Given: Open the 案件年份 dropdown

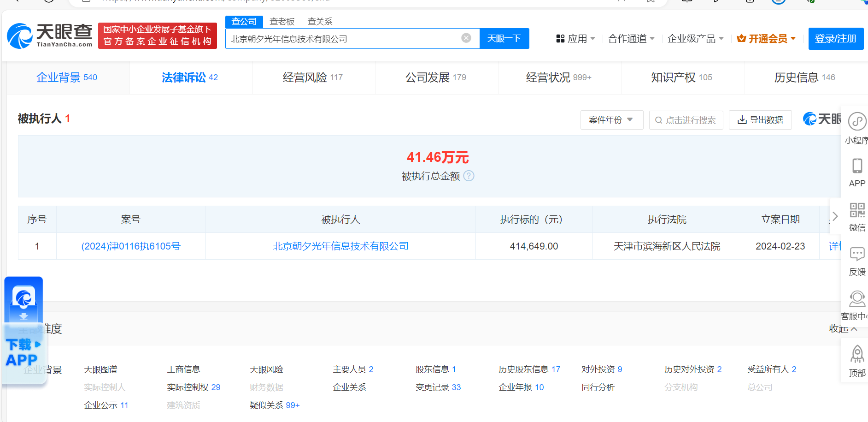Looking at the screenshot, I should tap(611, 120).
